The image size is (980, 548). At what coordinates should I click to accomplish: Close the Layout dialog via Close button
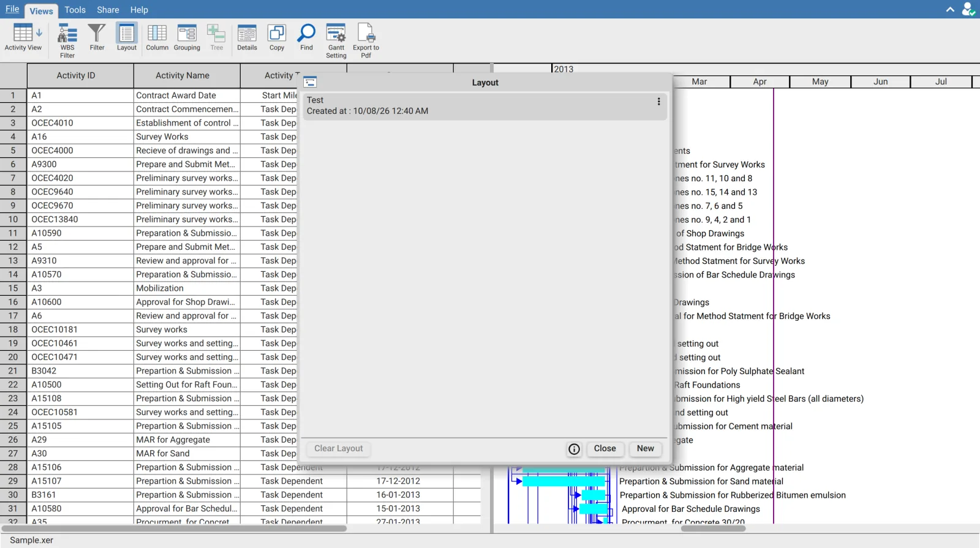coord(605,449)
